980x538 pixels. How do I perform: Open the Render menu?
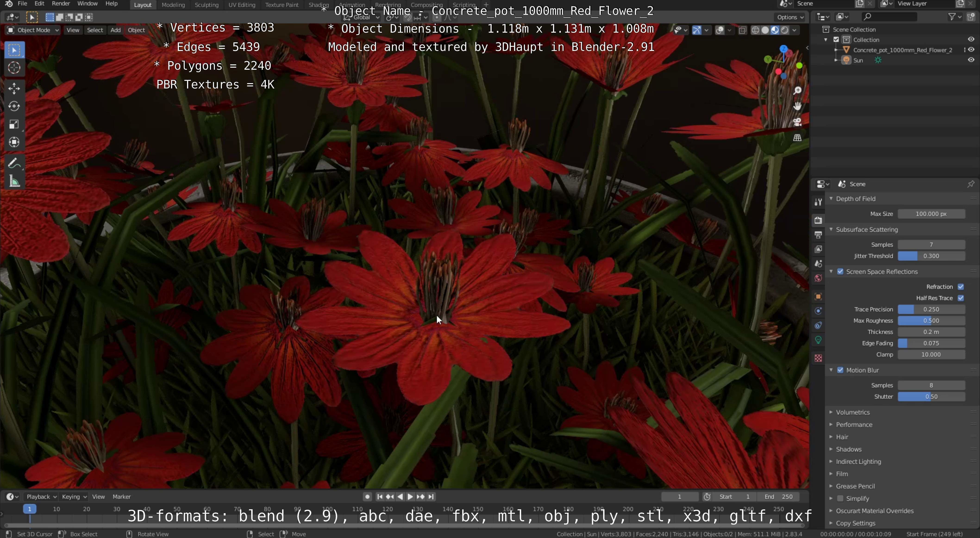(x=61, y=4)
